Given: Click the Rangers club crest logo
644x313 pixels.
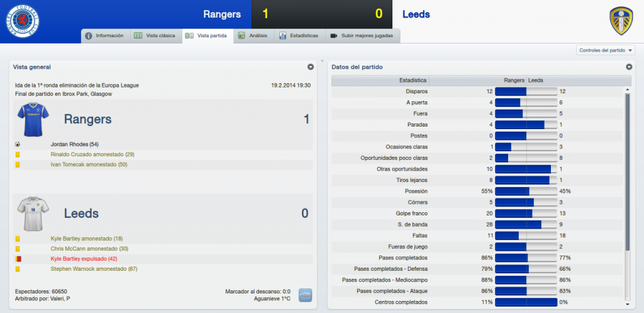Looking at the screenshot, I should click(x=23, y=21).
